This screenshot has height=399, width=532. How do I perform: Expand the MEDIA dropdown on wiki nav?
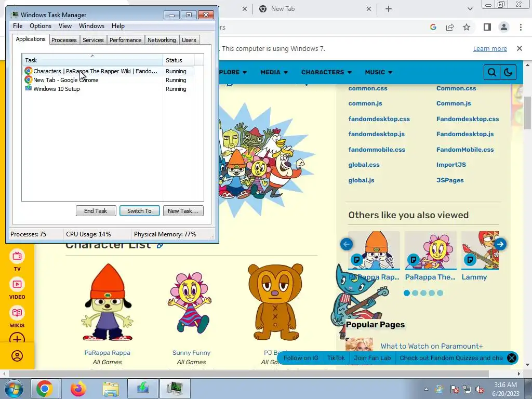[x=274, y=72]
